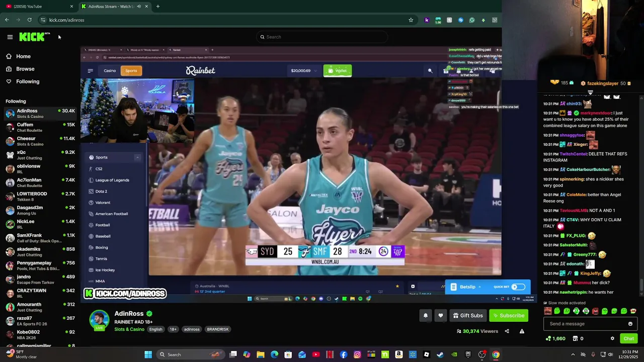644x362 pixels.
Task: Click the BRANDRISK tag
Action: [x=218, y=329]
